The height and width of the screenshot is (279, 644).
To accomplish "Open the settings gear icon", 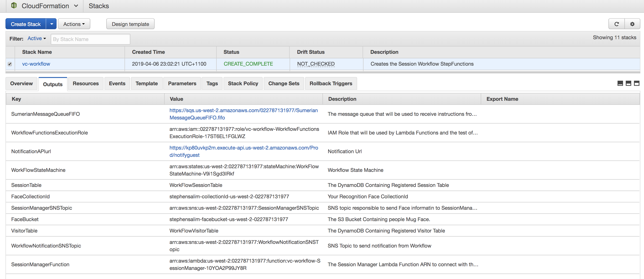I will [632, 24].
